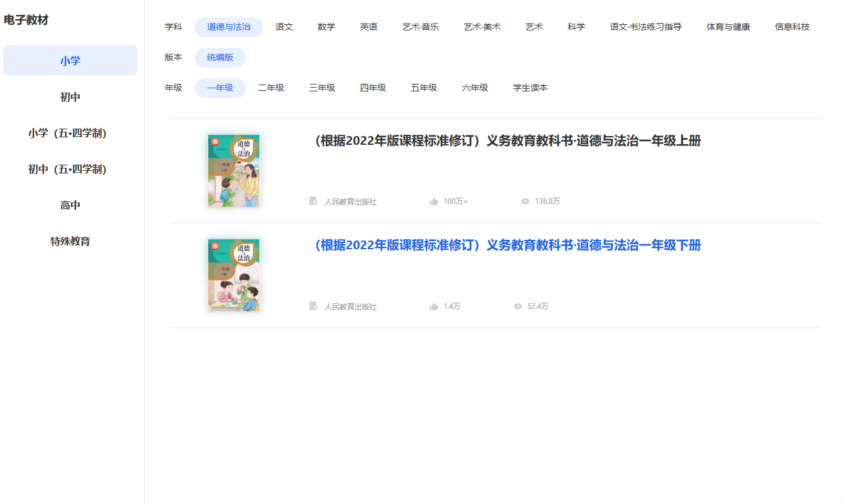Click the 学生读本 filter link

coord(530,88)
